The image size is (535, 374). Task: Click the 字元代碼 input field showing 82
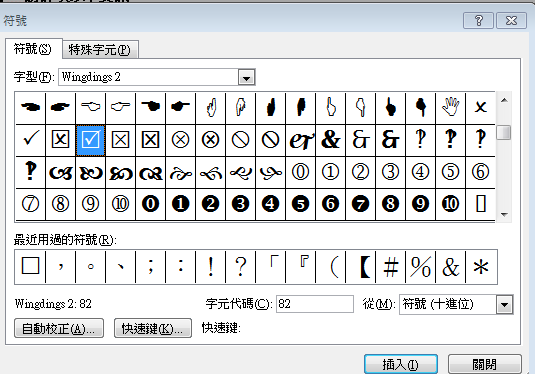[x=315, y=304]
